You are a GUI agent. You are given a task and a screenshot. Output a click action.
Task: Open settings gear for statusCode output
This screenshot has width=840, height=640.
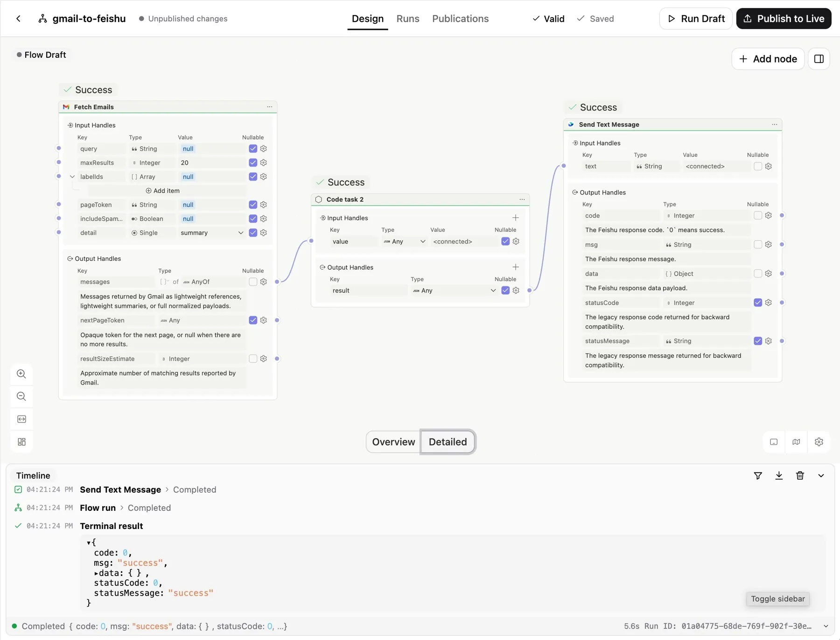point(769,303)
